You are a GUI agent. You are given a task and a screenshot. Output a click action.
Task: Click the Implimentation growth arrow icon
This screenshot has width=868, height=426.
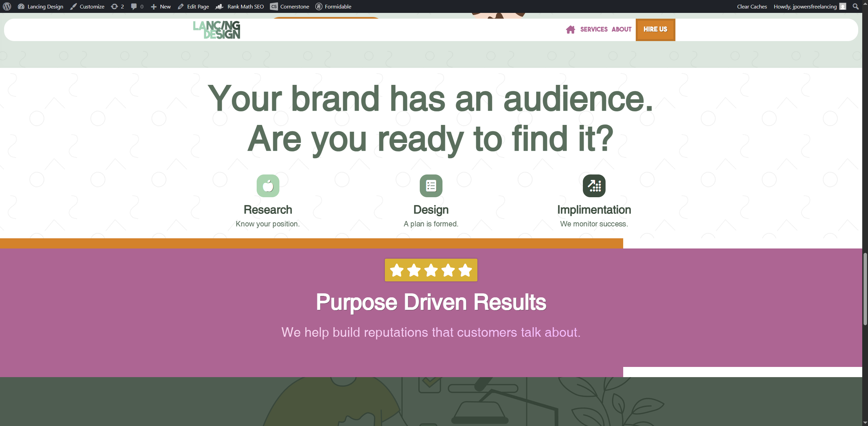tap(594, 186)
